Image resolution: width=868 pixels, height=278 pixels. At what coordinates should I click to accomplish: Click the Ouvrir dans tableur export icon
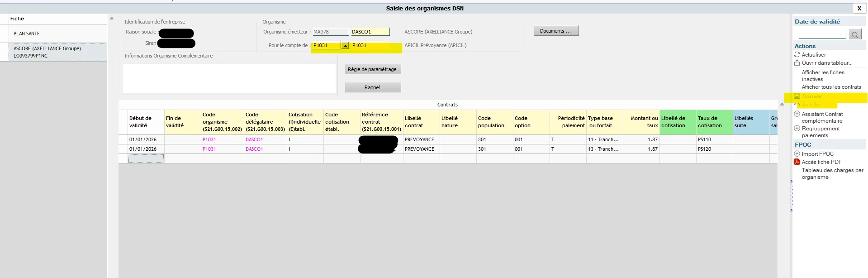(797, 62)
